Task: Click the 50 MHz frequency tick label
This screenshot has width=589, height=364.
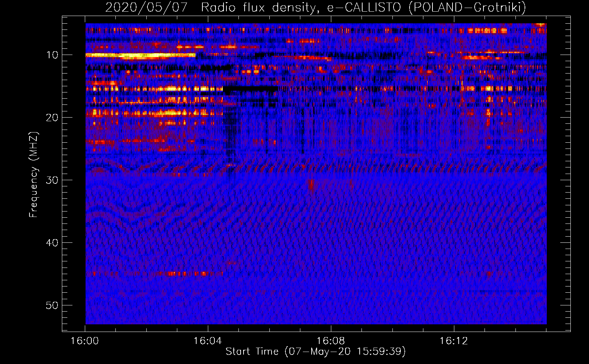Action: [x=52, y=305]
